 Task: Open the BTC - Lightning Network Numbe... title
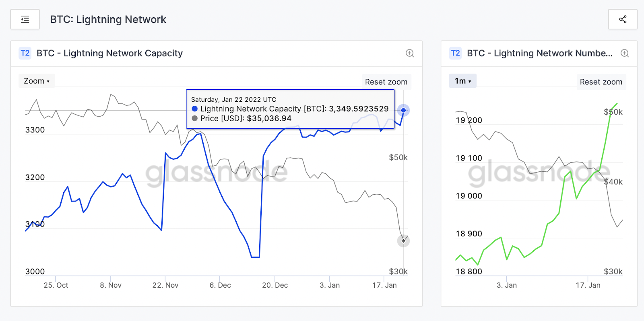[x=540, y=53]
